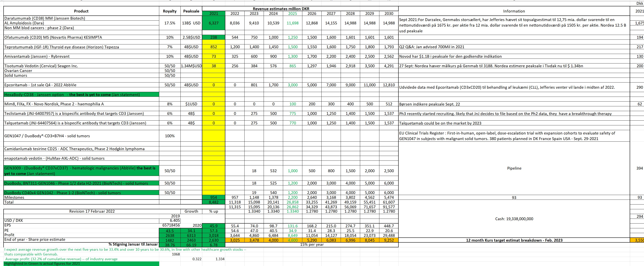The height and width of the screenshot is (266, 644).
Task: Select the green HexaBody-CD38 Janssen option cell
Action: point(81,94)
